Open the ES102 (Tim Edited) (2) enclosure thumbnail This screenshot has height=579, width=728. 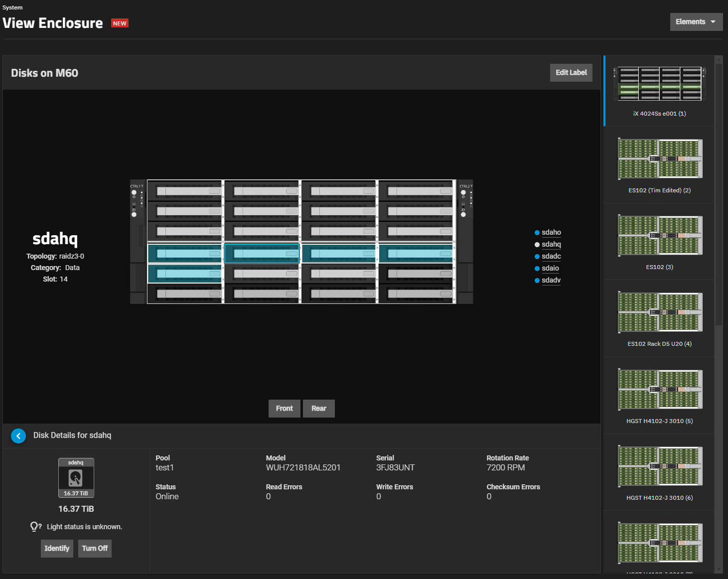click(x=659, y=165)
